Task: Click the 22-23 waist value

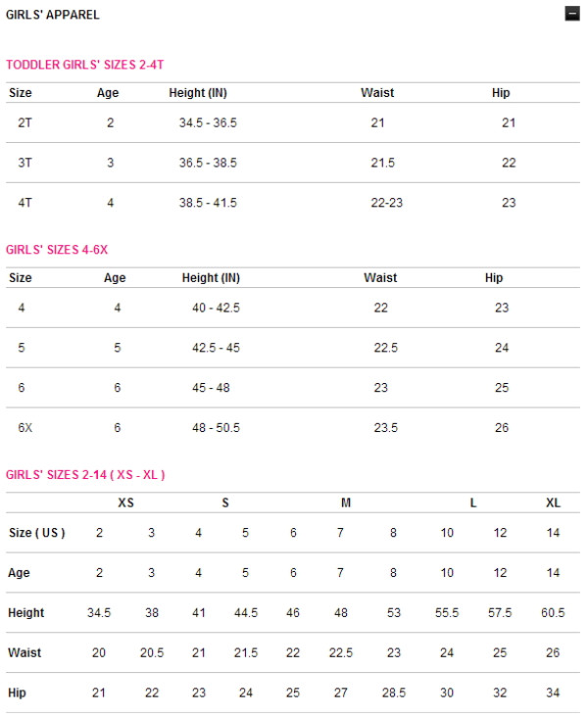Action: [387, 203]
